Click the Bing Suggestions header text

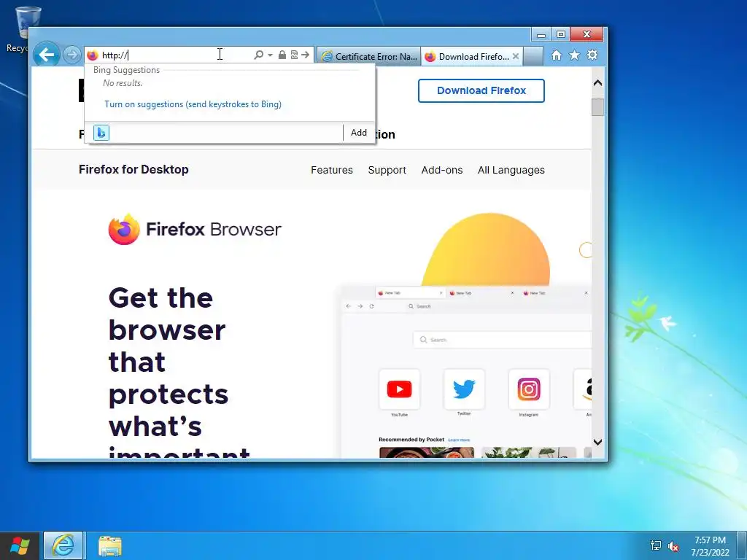pyautogui.click(x=126, y=70)
